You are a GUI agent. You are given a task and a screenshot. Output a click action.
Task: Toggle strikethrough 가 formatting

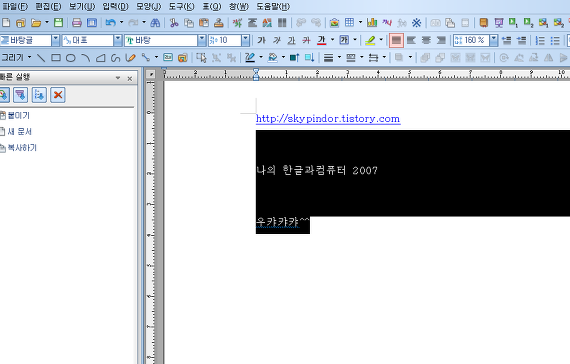(x=306, y=40)
